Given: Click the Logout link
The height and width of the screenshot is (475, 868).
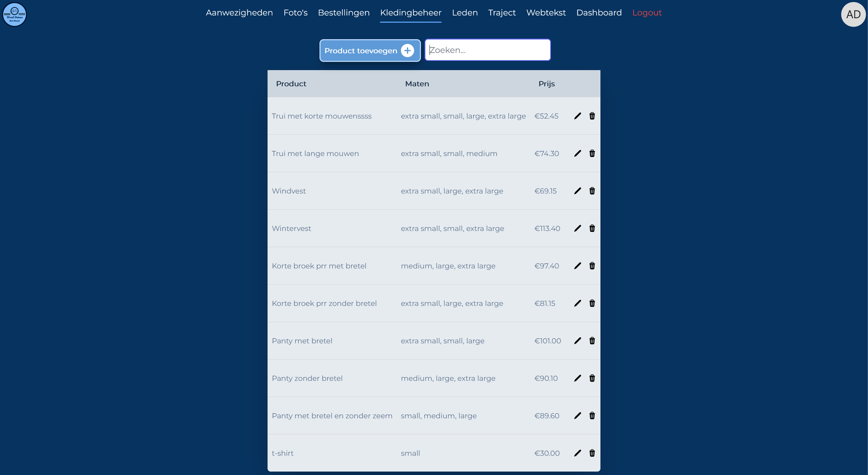Looking at the screenshot, I should click(647, 12).
